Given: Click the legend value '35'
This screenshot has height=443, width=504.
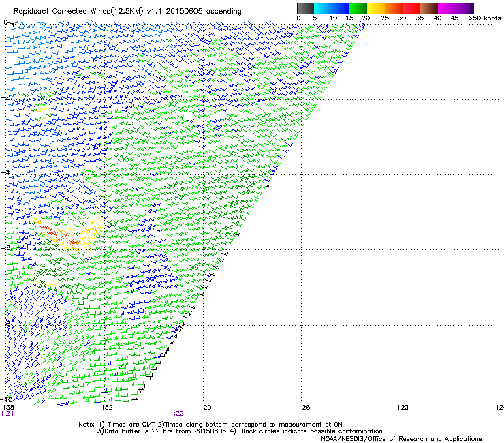Looking at the screenshot, I should 420,18.
